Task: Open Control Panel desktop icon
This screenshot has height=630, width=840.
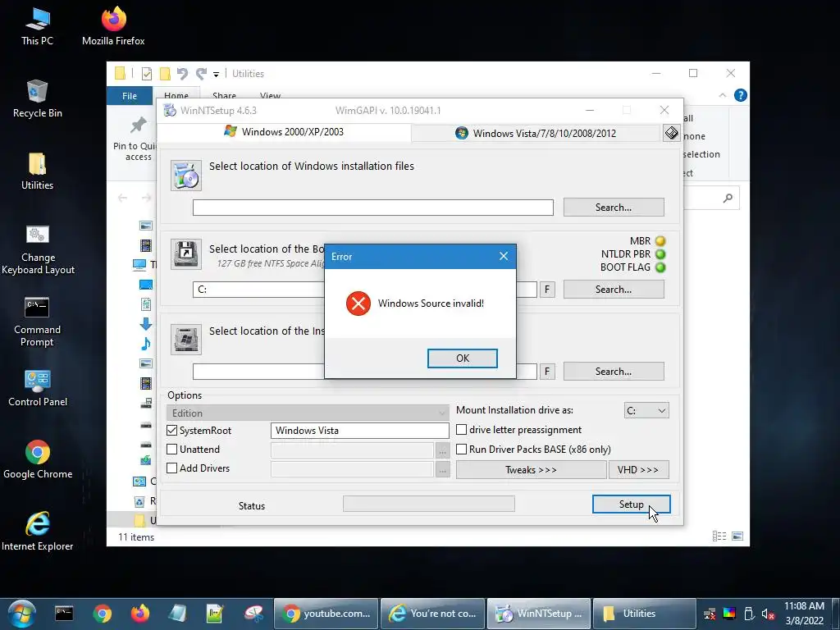Action: point(38,388)
